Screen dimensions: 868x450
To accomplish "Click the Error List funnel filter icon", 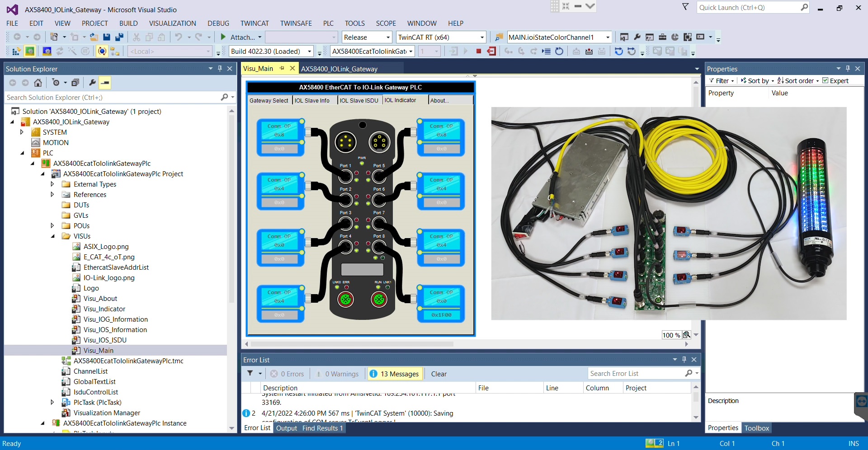I will coord(250,374).
